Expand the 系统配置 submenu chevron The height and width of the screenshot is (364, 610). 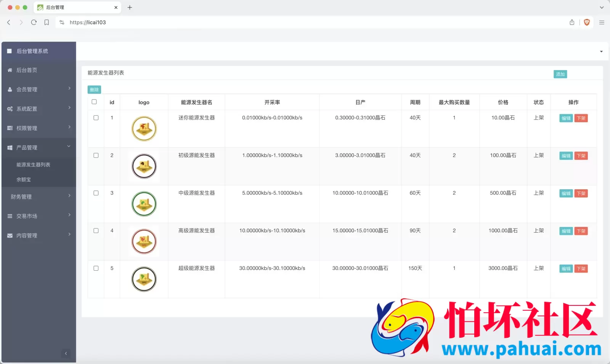click(69, 108)
